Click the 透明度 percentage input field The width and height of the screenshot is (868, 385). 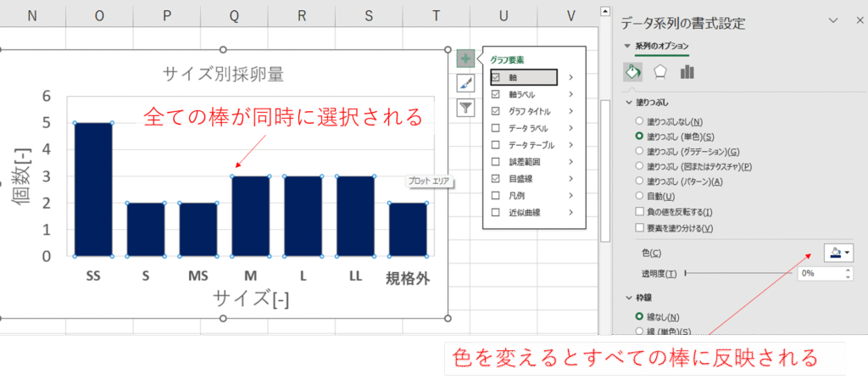[x=819, y=274]
